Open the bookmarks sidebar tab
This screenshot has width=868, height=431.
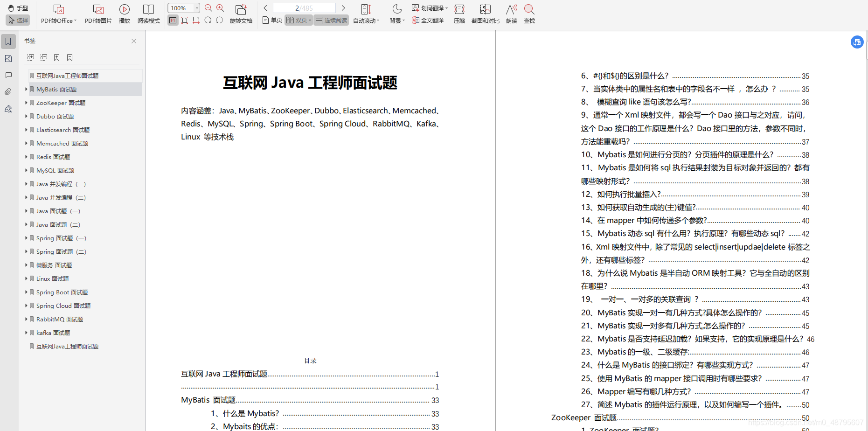(8, 42)
